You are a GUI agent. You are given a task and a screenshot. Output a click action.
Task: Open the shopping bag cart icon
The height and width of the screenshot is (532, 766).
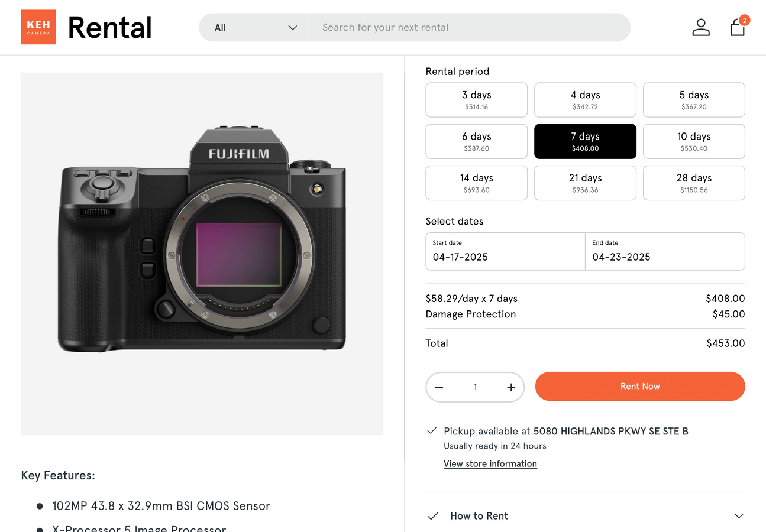point(737,27)
